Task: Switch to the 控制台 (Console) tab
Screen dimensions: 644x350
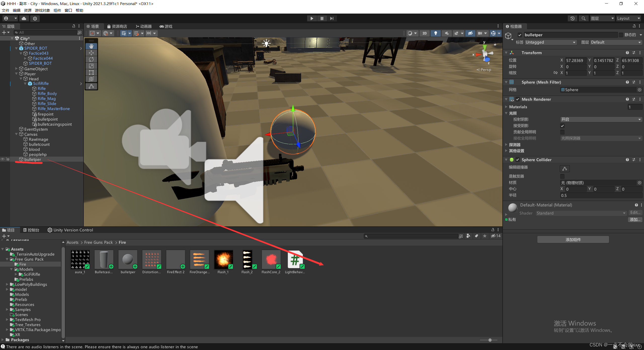Action: point(31,230)
